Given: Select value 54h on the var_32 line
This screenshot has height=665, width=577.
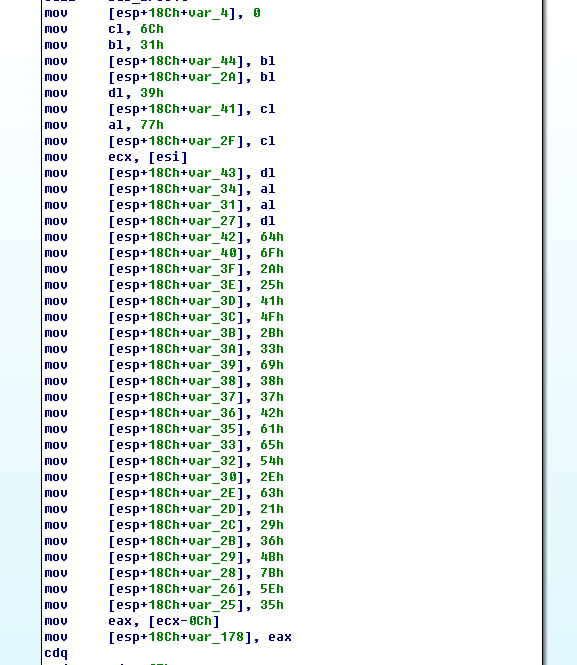Looking at the screenshot, I should (272, 461).
